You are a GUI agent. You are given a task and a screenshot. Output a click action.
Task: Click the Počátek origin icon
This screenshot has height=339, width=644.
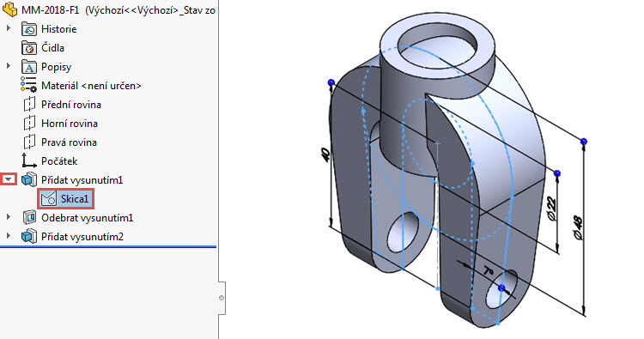click(29, 160)
